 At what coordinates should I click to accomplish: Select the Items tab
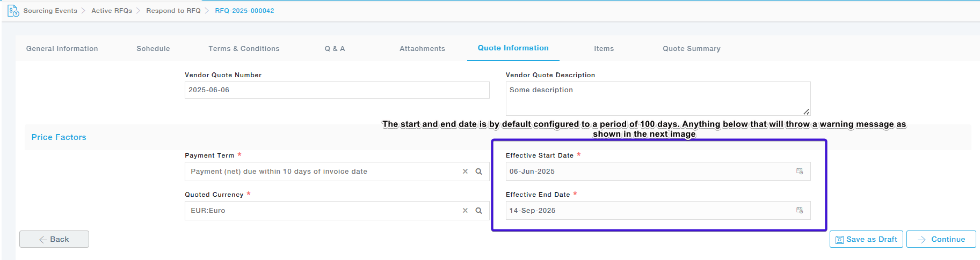tap(604, 49)
